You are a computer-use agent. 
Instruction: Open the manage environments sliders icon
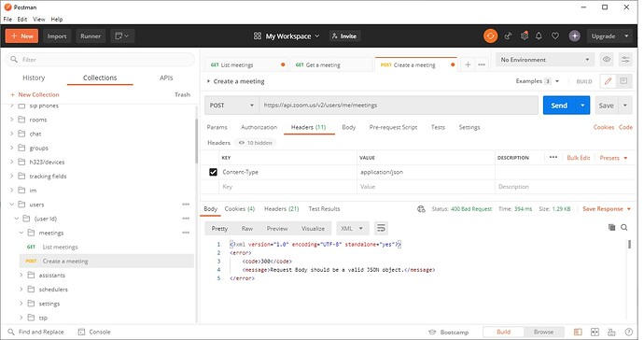[625, 60]
